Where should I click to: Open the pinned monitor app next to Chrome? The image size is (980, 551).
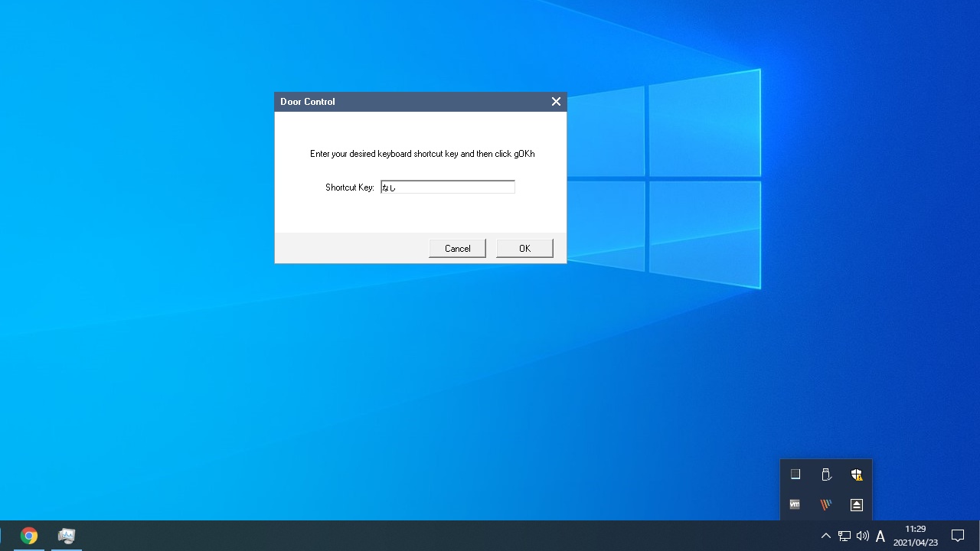pyautogui.click(x=67, y=536)
